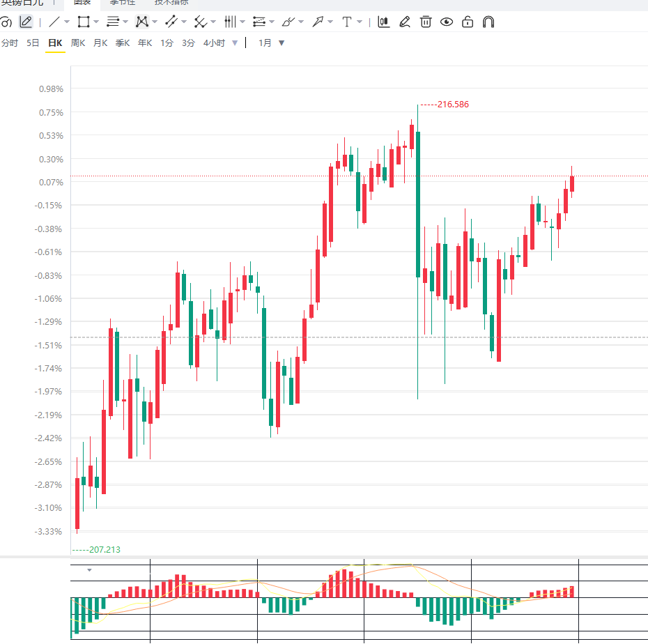
Task: Expand the brush tool dropdown
Action: (x=301, y=22)
